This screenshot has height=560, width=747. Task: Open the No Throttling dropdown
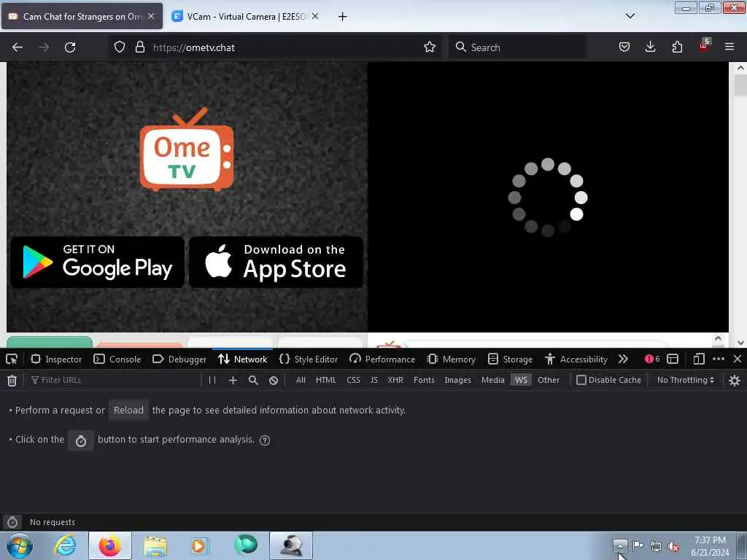pos(686,380)
